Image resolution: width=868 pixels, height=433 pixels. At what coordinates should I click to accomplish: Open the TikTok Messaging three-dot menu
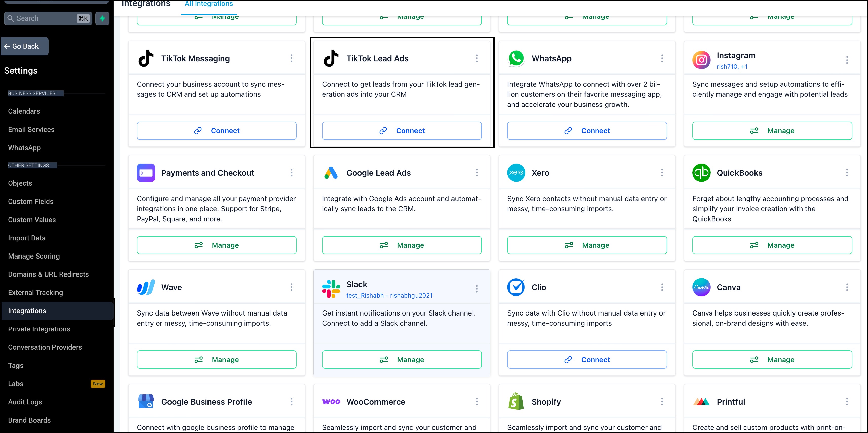[291, 58]
